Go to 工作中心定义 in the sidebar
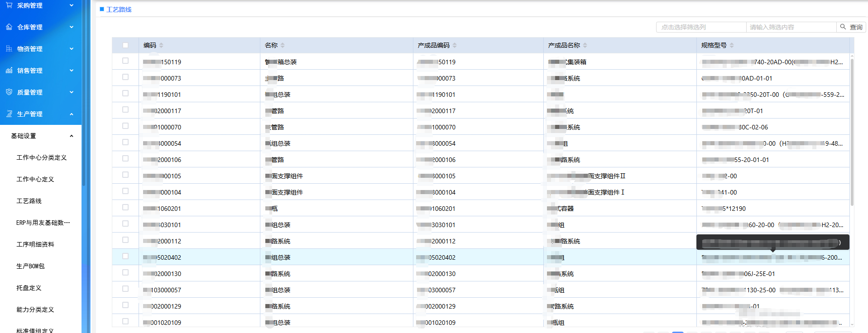 point(35,179)
